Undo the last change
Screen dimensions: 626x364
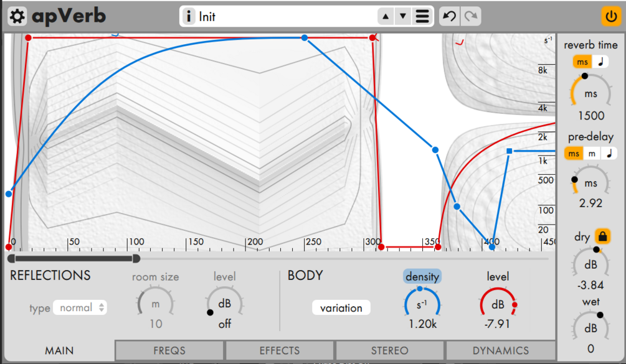click(x=450, y=16)
